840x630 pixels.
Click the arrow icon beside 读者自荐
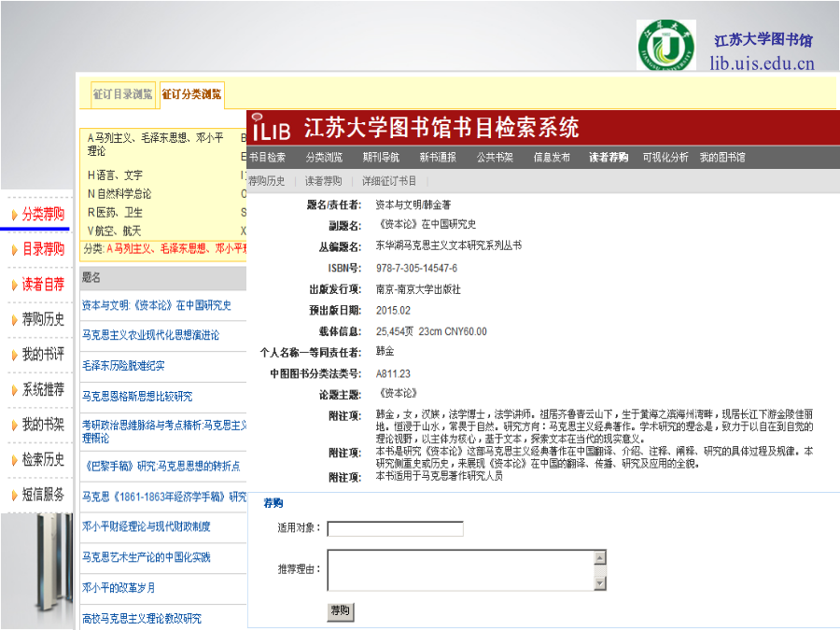click(14, 286)
